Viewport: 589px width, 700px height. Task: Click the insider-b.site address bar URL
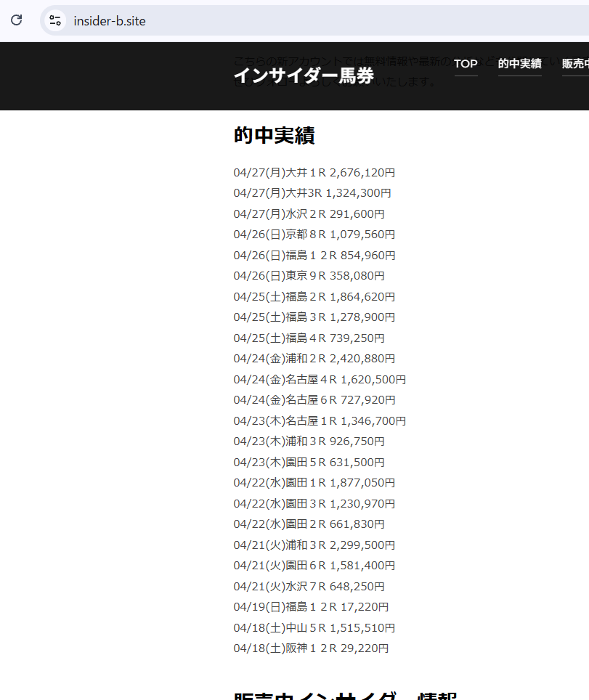pyautogui.click(x=110, y=21)
